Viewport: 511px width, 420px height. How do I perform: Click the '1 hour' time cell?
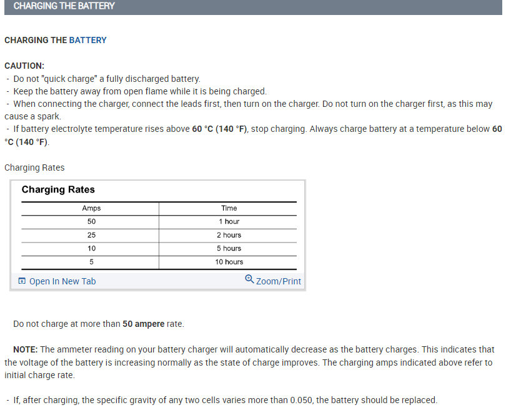pyautogui.click(x=229, y=221)
